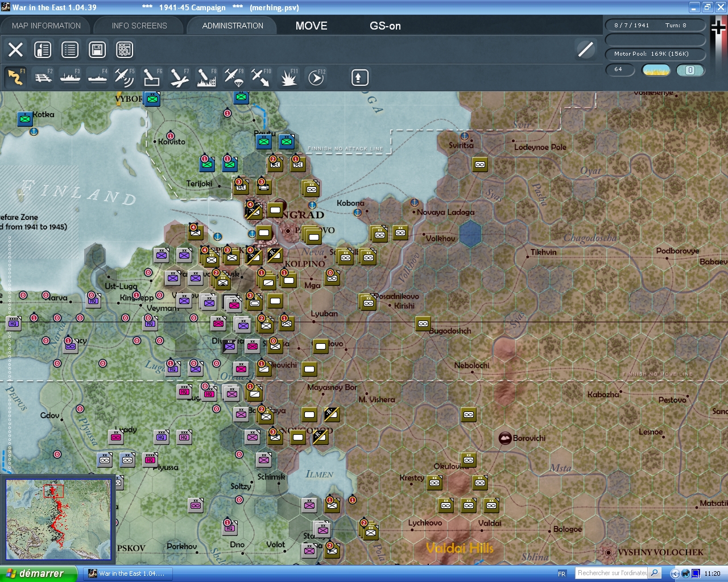The height and width of the screenshot is (582, 728).
Task: Click the Tikhvin town label
Action: pos(544,252)
